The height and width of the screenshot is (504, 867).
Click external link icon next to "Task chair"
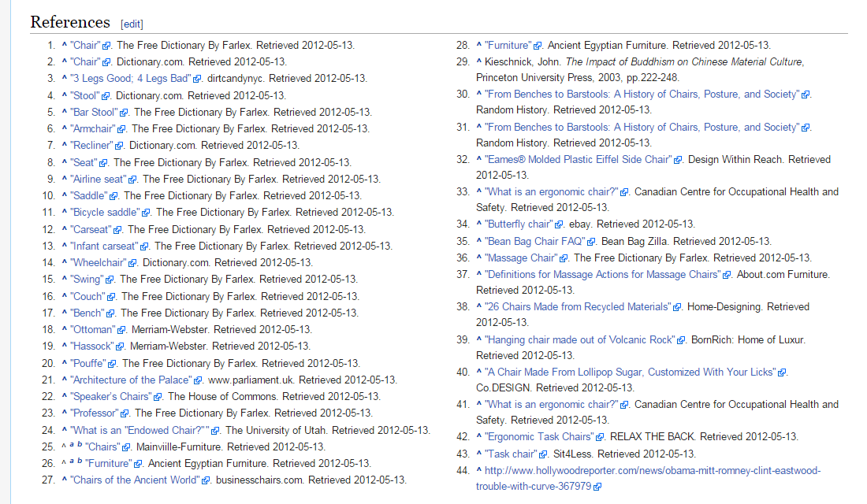pos(542,454)
